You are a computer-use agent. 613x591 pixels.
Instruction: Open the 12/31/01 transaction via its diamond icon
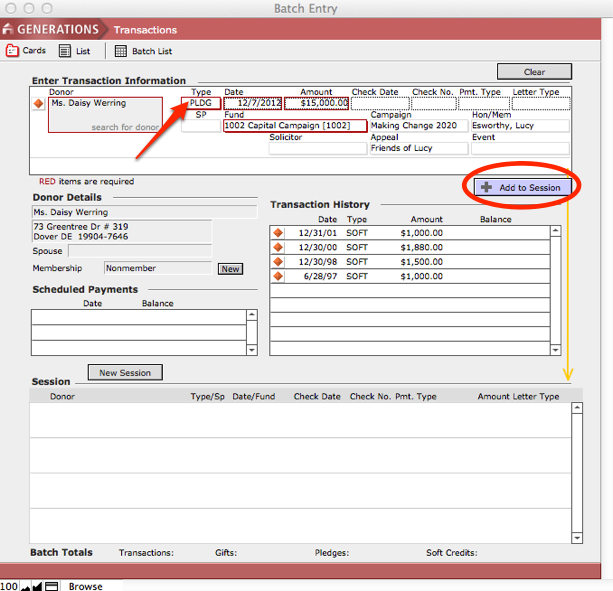278,233
